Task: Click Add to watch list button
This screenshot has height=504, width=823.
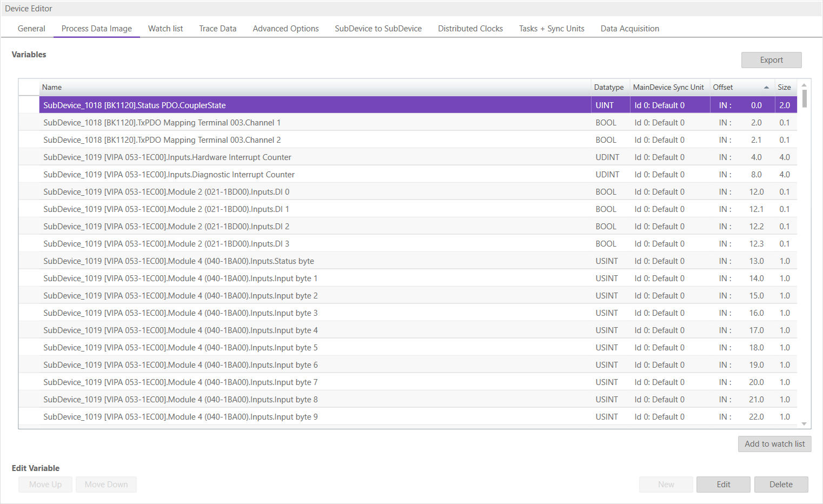Action: tap(774, 444)
